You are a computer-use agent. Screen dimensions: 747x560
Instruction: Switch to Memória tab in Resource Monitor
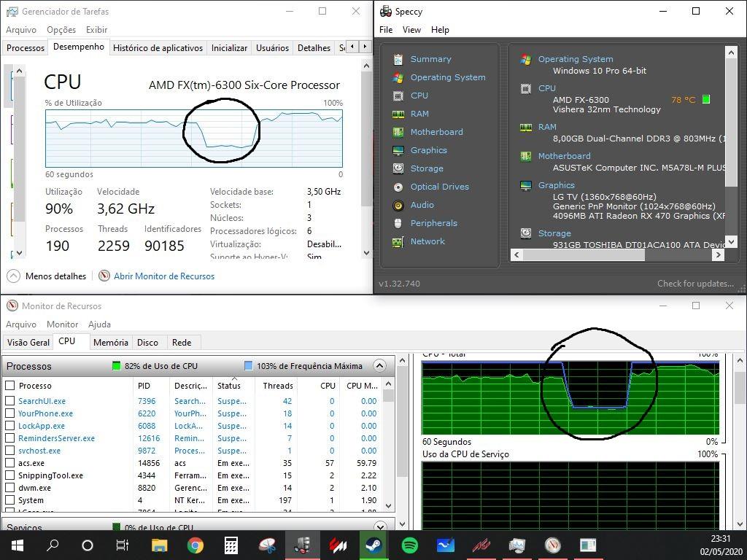coord(111,343)
